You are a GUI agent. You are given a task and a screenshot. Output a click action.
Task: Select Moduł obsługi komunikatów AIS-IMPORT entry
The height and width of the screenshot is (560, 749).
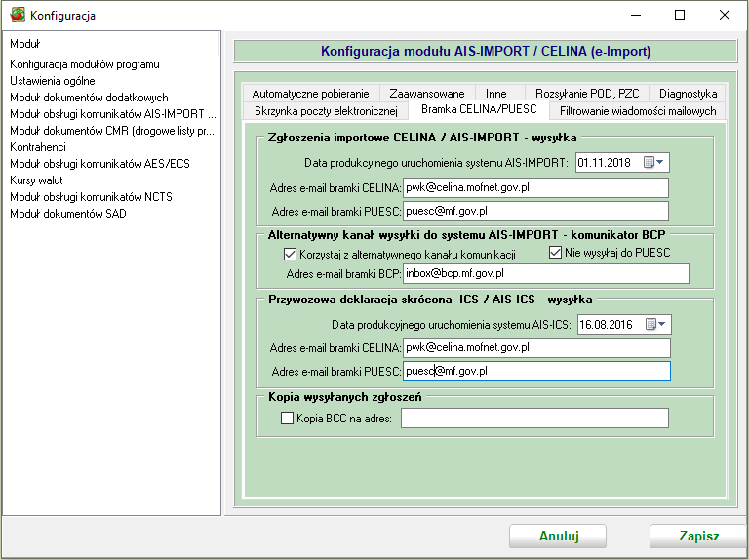(113, 114)
